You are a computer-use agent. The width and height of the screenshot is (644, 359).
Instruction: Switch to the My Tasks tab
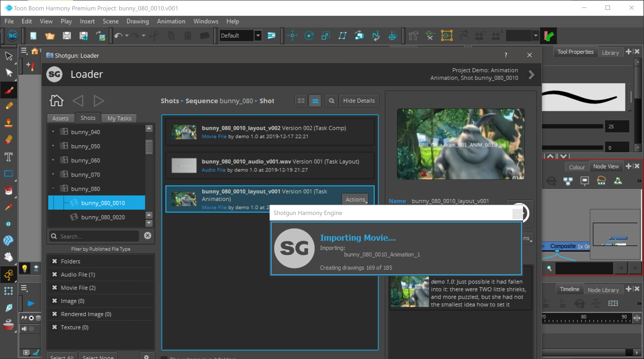point(119,118)
